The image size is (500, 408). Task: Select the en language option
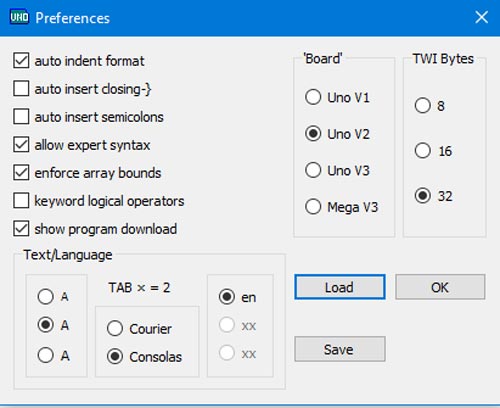point(227,297)
